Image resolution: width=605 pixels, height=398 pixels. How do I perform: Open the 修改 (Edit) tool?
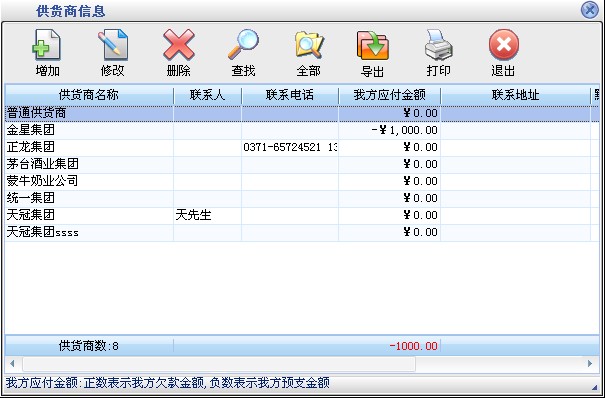[112, 52]
